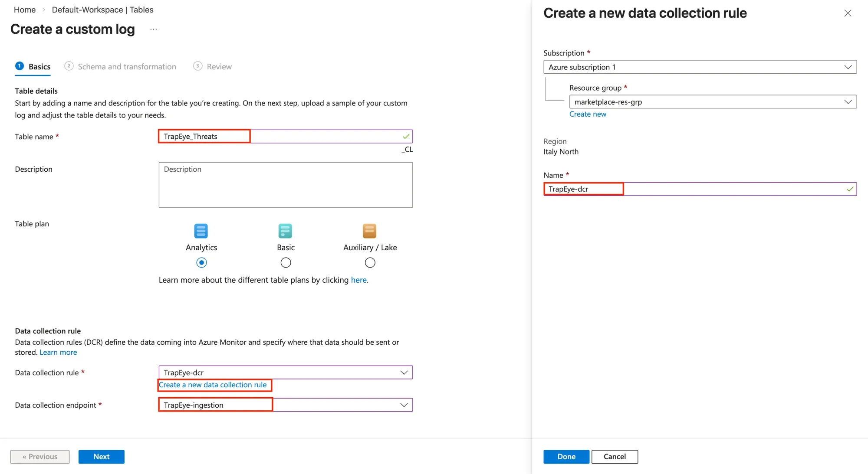Select the Analytics radio button
This screenshot has height=474, width=868.
201,262
